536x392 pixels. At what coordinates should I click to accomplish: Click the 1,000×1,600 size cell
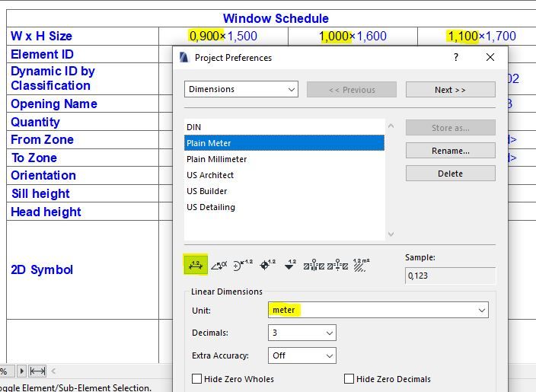point(353,36)
